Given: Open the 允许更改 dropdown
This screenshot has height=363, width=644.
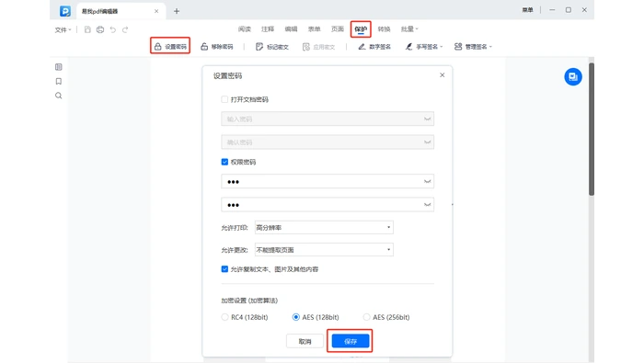Looking at the screenshot, I should (x=324, y=249).
